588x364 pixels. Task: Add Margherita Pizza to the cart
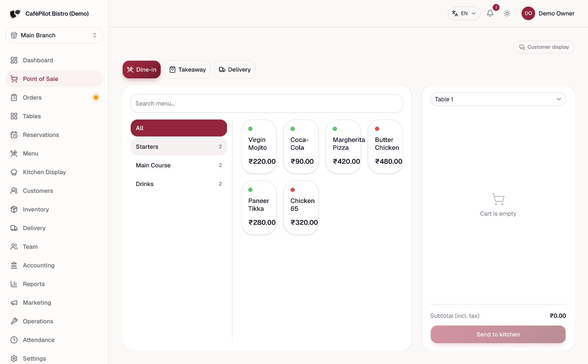tap(343, 147)
